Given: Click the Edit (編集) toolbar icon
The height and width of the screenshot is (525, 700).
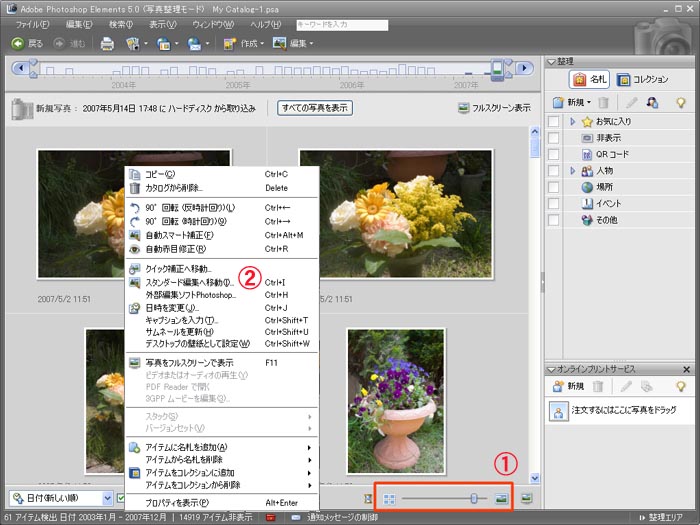Looking at the screenshot, I should 279,43.
